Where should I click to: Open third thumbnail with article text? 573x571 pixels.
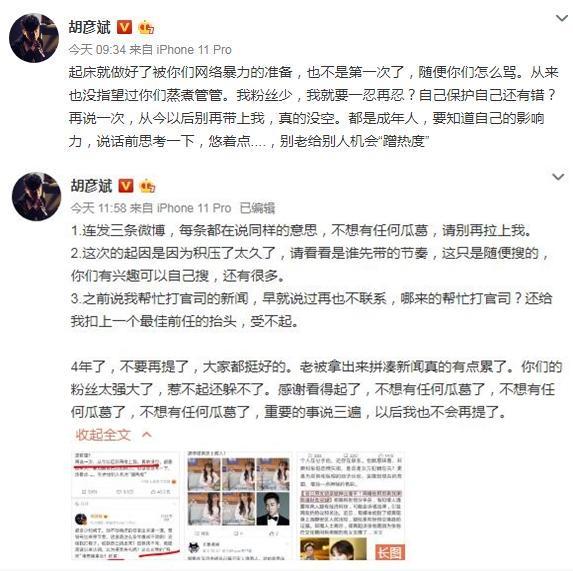pos(351,505)
